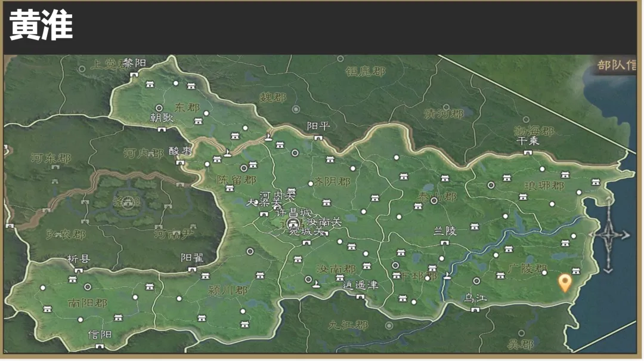The image size is (644, 361).
Task: Select the 南阳郡 region label
Action: click(88, 303)
